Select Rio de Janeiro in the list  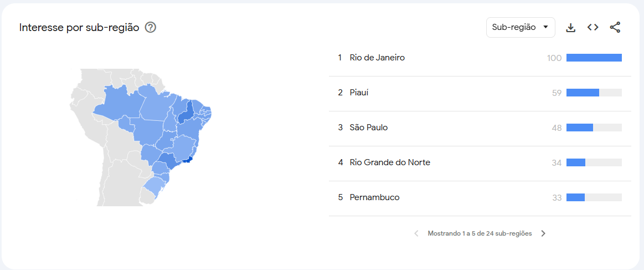377,58
